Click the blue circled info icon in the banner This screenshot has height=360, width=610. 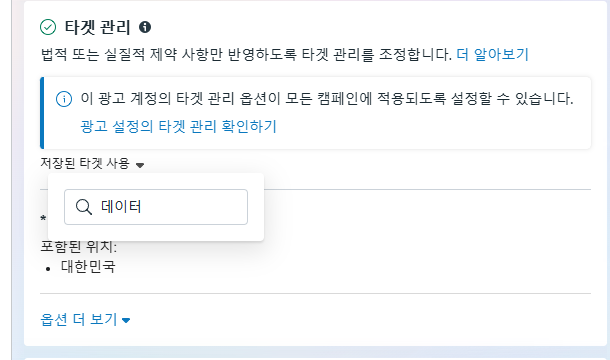(64, 99)
